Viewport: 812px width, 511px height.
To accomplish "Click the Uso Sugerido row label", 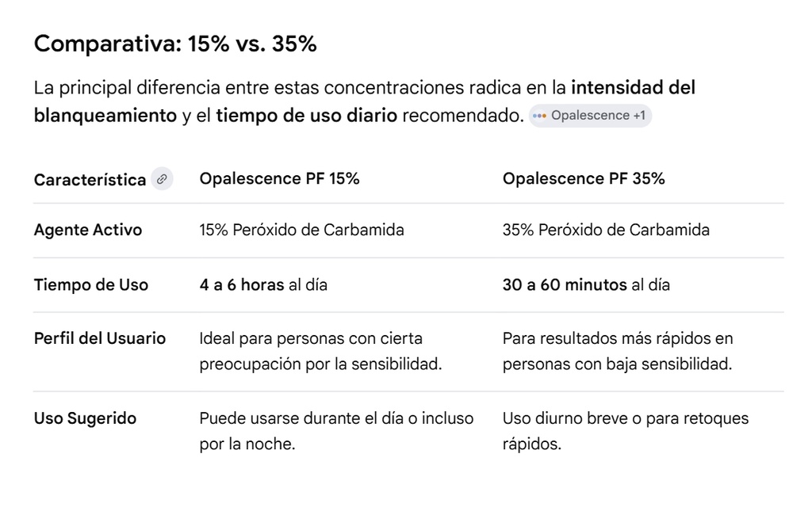I will click(x=85, y=418).
